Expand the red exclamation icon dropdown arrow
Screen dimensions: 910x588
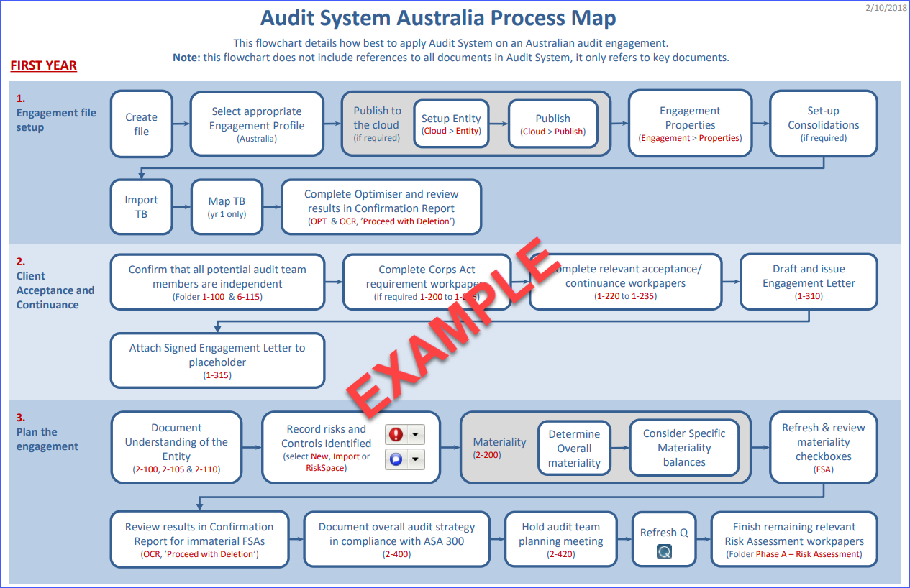416,434
